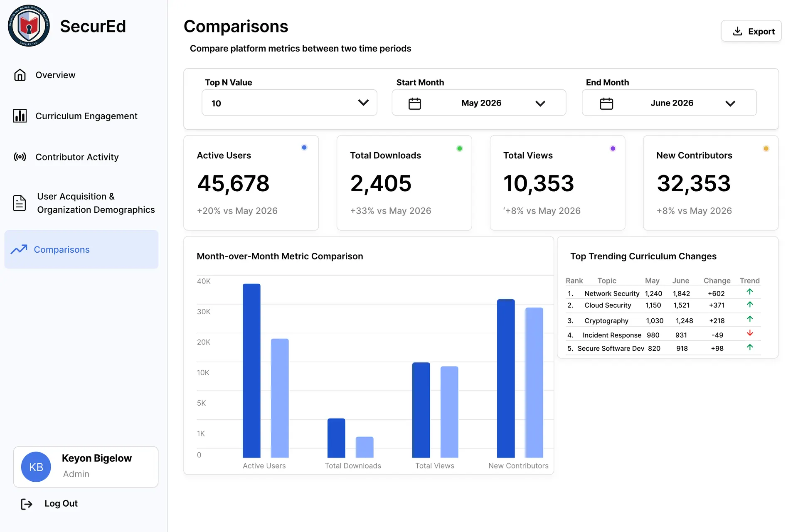This screenshot has height=532, width=798.
Task: Click the Top N Value chevron arrow
Action: (363, 103)
